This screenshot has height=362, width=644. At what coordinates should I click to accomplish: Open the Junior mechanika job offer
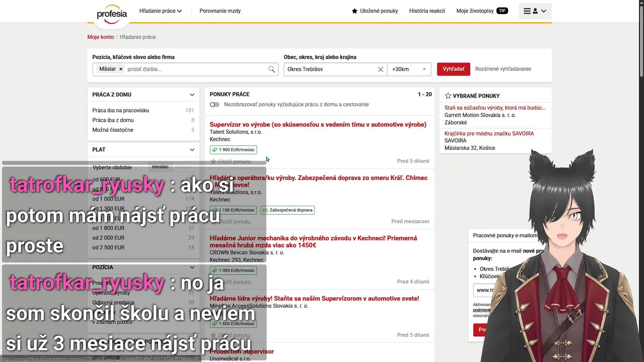tap(313, 242)
